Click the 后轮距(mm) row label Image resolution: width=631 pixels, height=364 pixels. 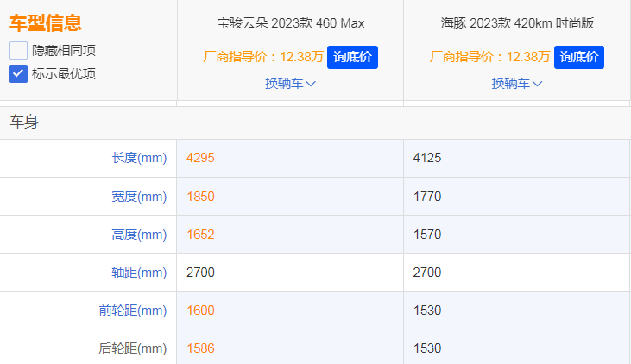[x=133, y=348]
